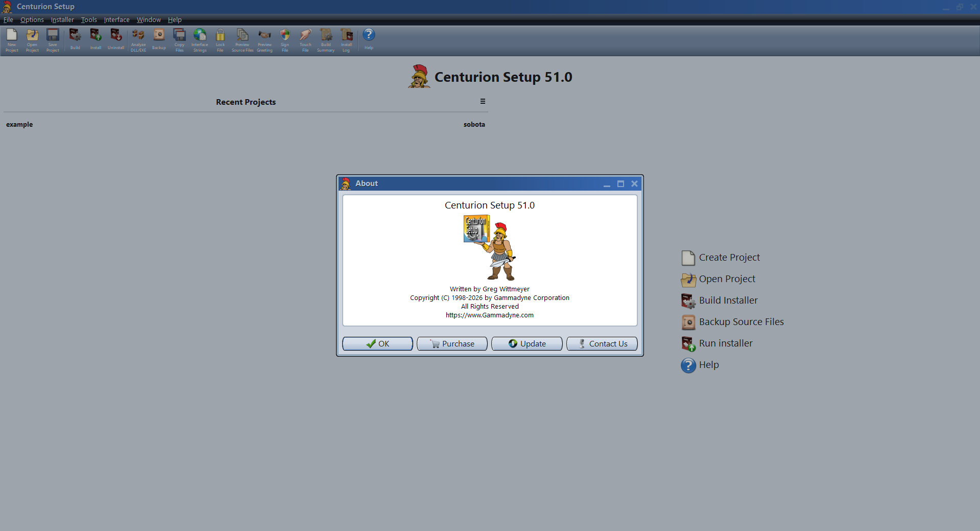
Task: Click OK in the About dialog
Action: pos(377,343)
